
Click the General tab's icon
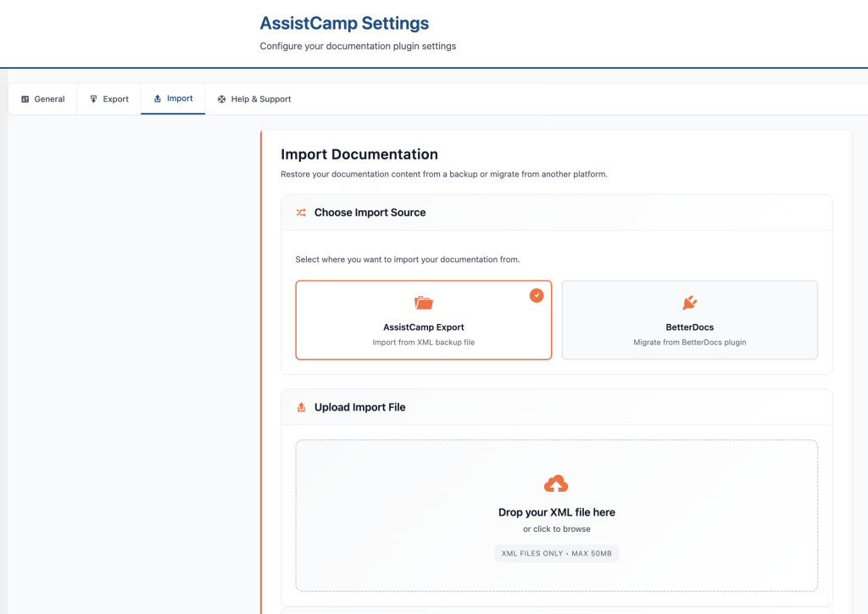[x=25, y=99]
